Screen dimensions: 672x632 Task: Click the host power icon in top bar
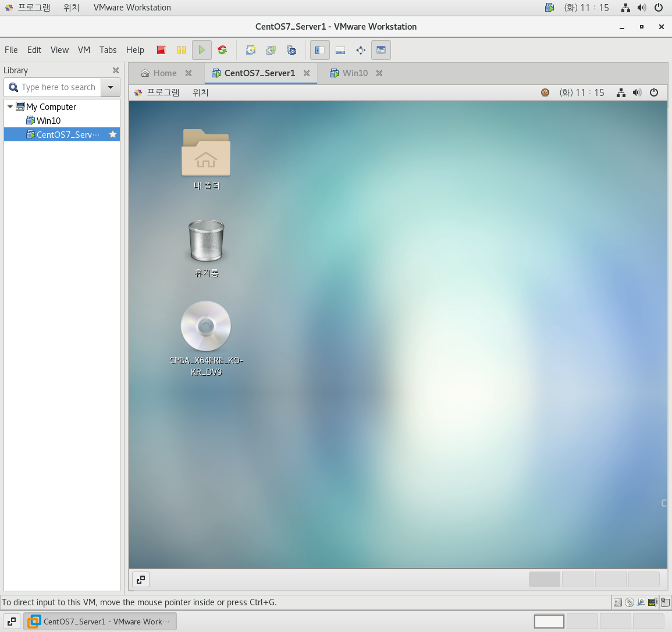coord(659,8)
